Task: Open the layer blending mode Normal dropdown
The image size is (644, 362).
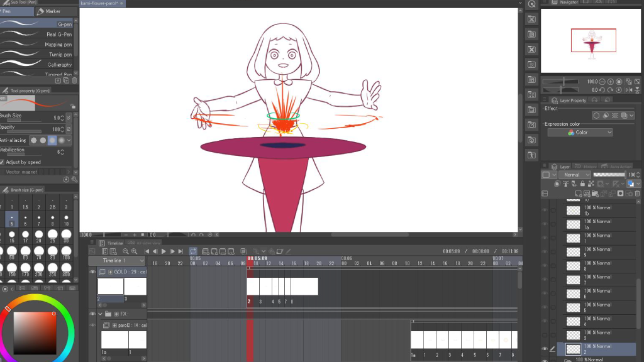Action: pyautogui.click(x=575, y=175)
